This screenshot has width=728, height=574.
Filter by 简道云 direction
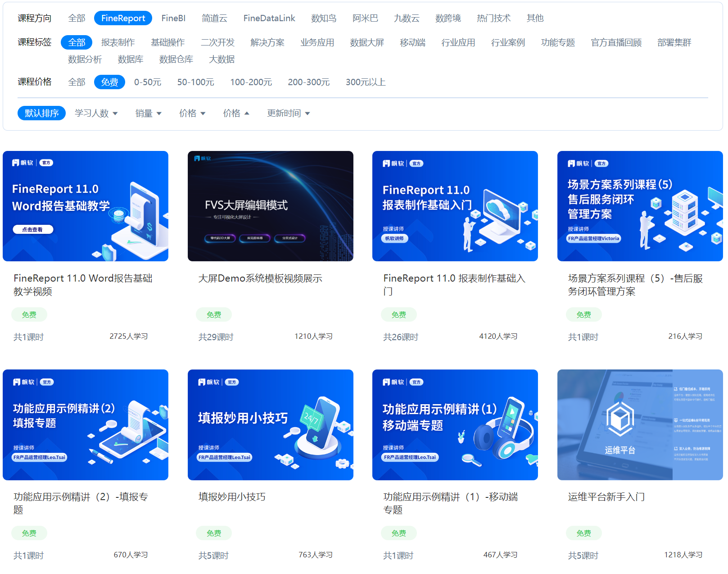[x=214, y=18]
